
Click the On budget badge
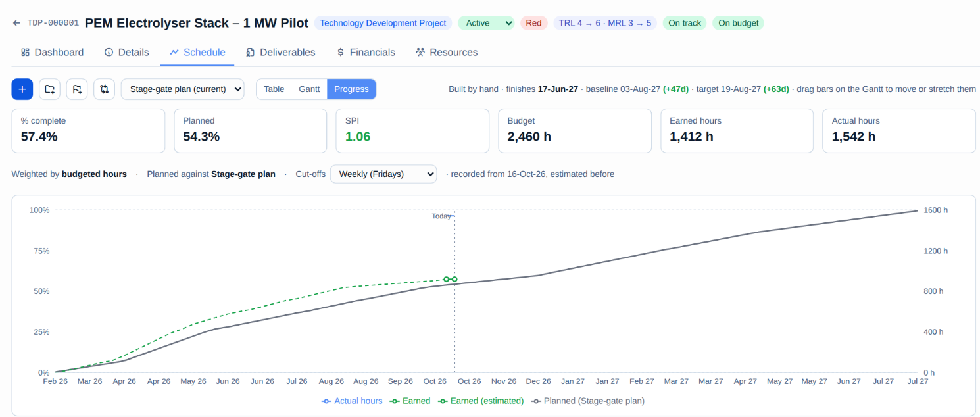(x=738, y=23)
